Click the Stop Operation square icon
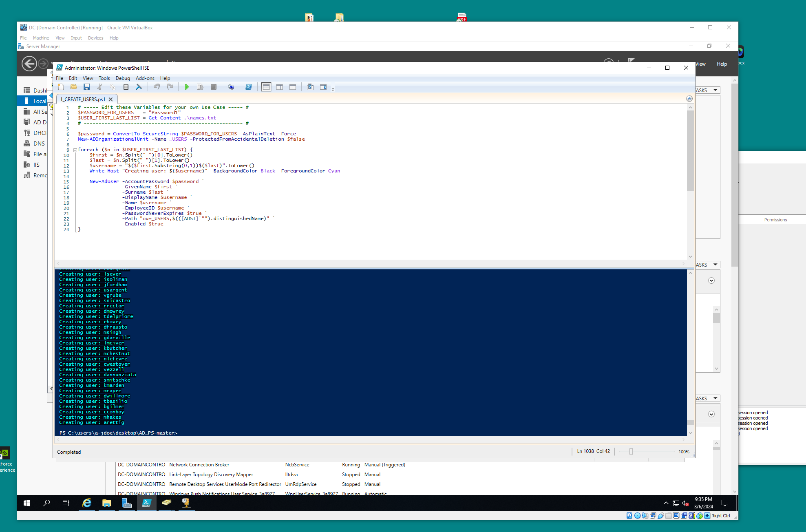Screen dimensions: 806x532 point(214,87)
